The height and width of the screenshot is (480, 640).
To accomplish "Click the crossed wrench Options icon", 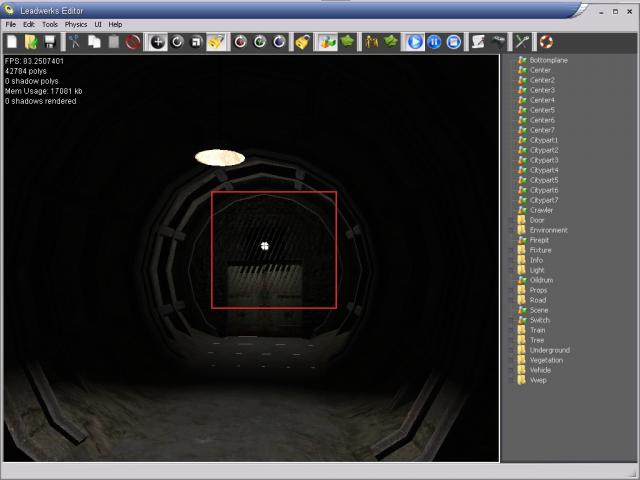I will pyautogui.click(x=522, y=42).
